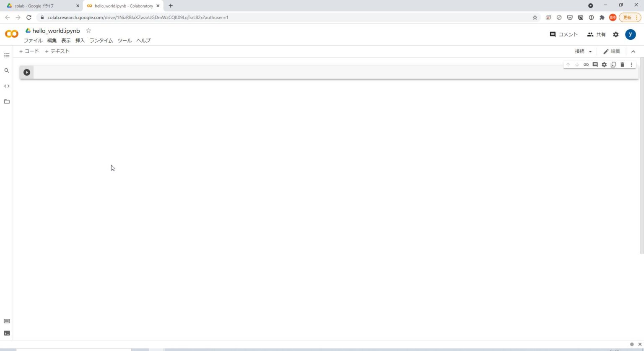Open table of contents sidebar icon

coord(7,55)
